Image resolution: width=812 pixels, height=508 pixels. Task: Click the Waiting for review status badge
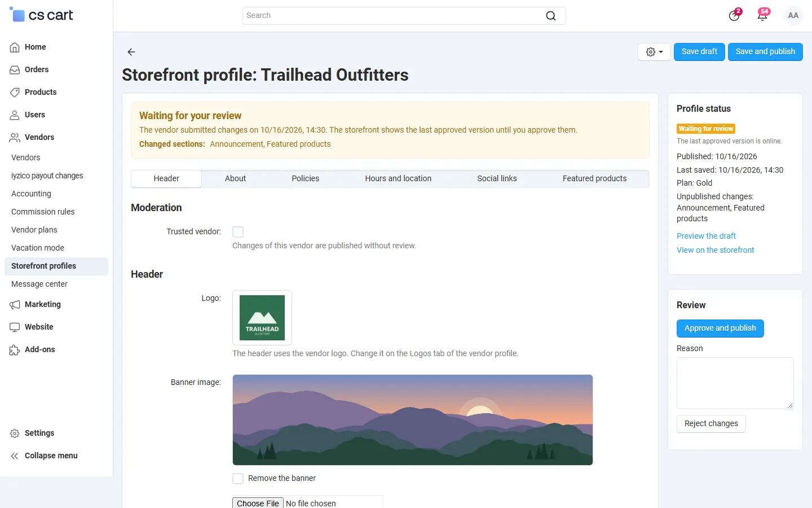[706, 129]
